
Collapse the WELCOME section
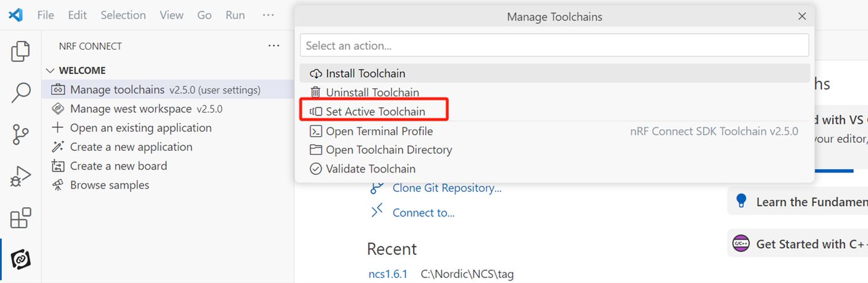(51, 71)
